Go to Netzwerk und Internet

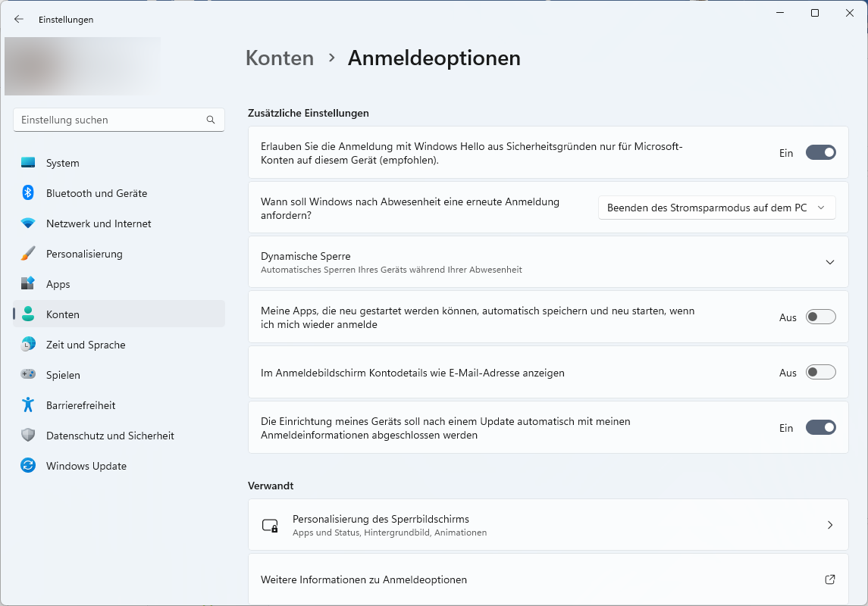pyautogui.click(x=119, y=223)
